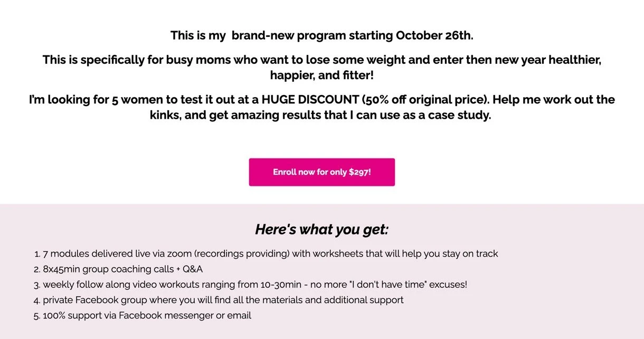Click the '8x45min group coaching calls + Q&A' item
The image size is (644, 339).
tap(122, 269)
